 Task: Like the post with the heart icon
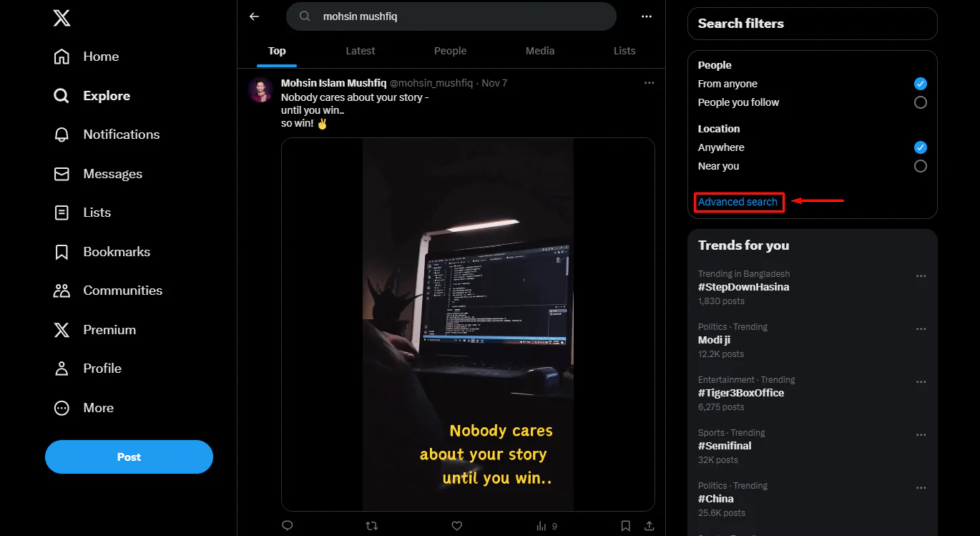click(x=456, y=526)
